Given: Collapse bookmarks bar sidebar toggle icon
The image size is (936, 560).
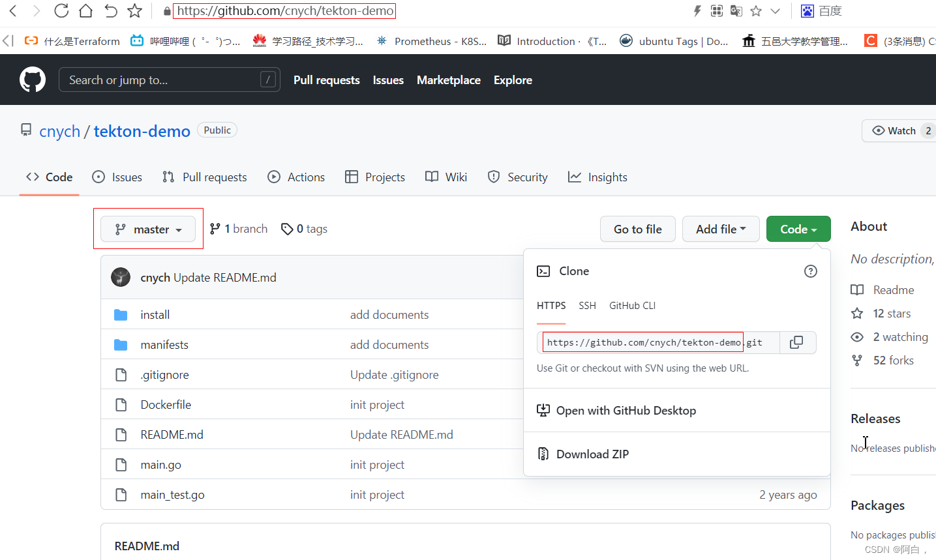Looking at the screenshot, I should pos(8,40).
